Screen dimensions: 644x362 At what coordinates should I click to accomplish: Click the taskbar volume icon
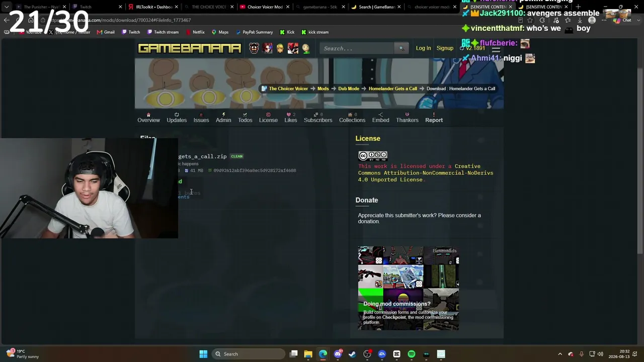click(600, 354)
